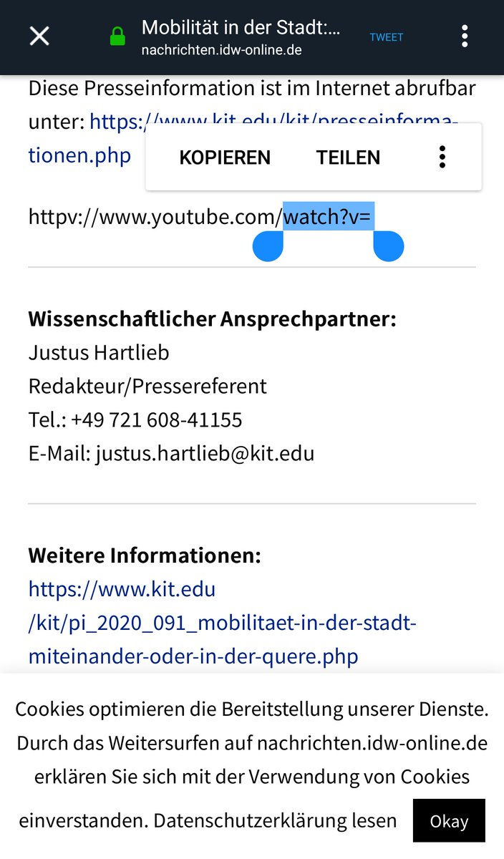Viewport: 504px width, 859px height.
Task: Tap the nachrichten.idw-online.de URL in header
Action: (222, 50)
